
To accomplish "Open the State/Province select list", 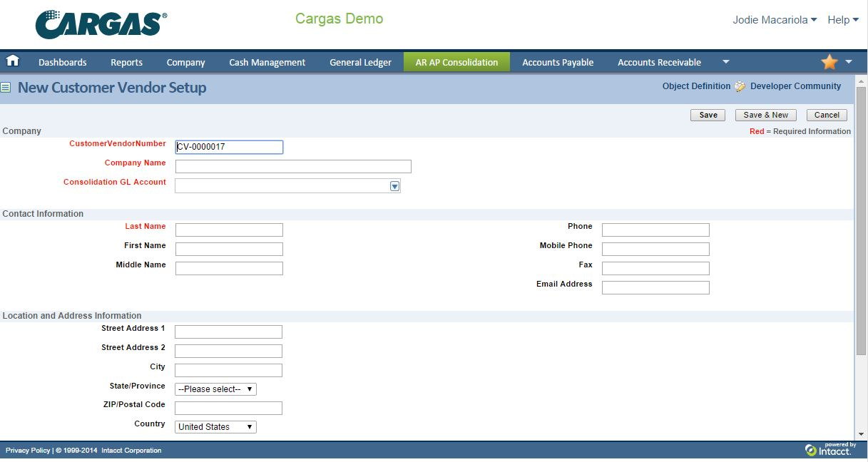I will [x=215, y=389].
